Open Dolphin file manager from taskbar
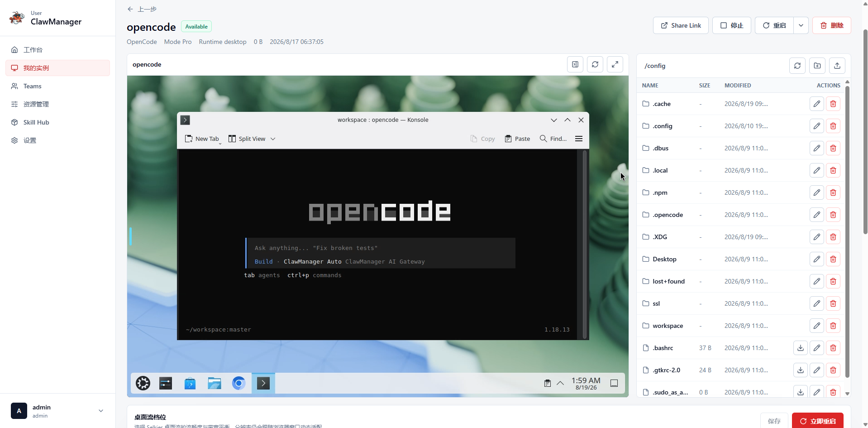 (215, 383)
